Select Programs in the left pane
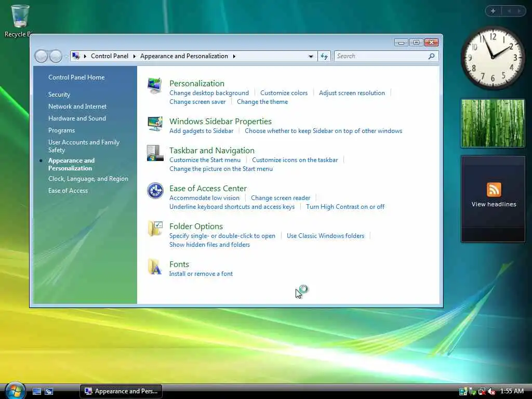 (x=61, y=130)
